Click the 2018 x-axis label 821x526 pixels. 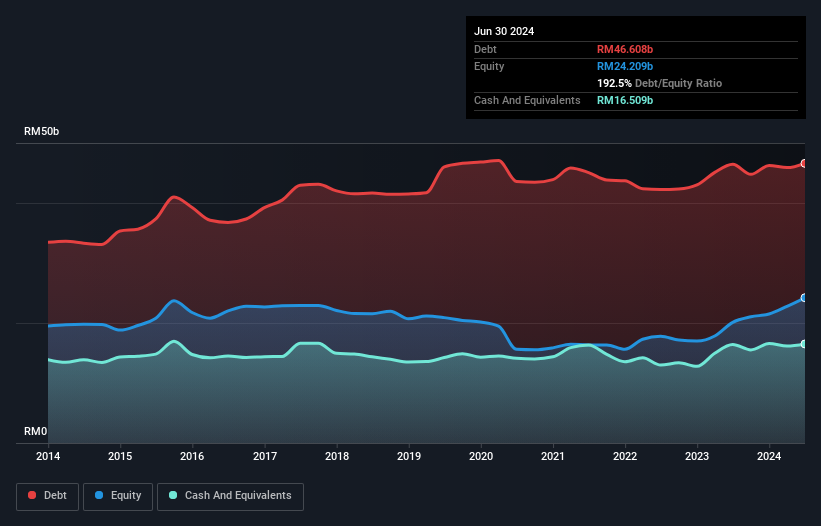pyautogui.click(x=337, y=456)
